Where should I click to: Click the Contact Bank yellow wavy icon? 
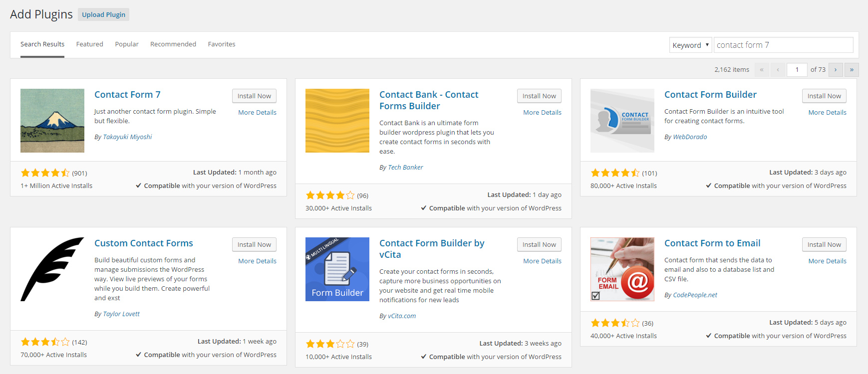pyautogui.click(x=337, y=121)
